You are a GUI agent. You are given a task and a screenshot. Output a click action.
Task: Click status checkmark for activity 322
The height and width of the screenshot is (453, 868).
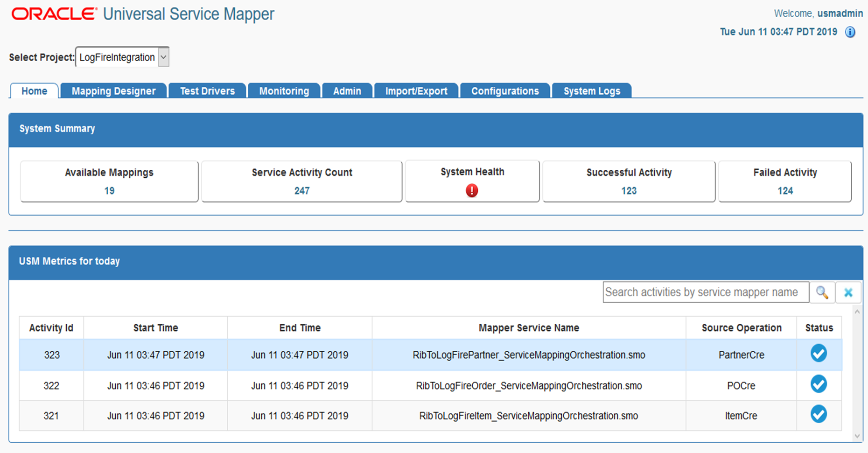[819, 384]
